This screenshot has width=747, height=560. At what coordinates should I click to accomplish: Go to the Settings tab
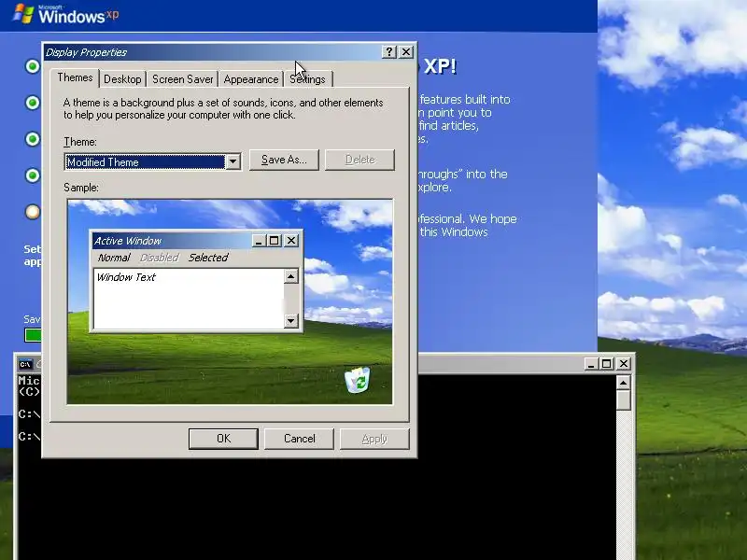point(308,79)
